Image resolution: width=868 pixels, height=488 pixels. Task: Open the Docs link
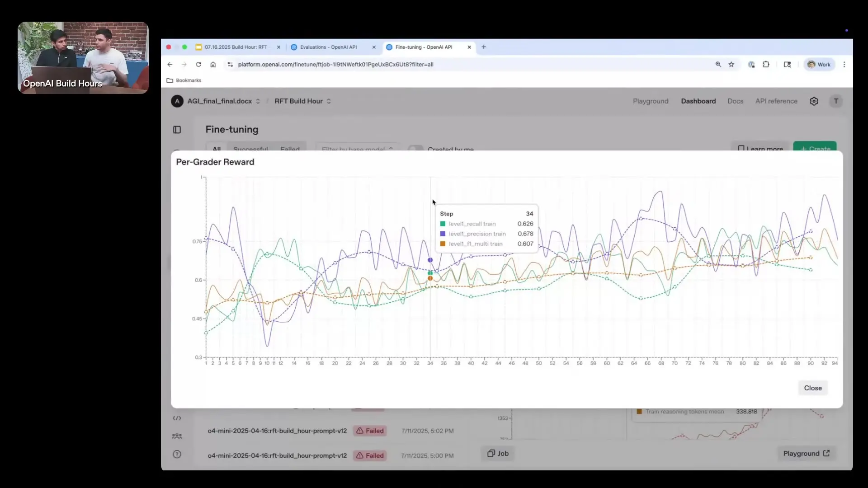pos(735,101)
